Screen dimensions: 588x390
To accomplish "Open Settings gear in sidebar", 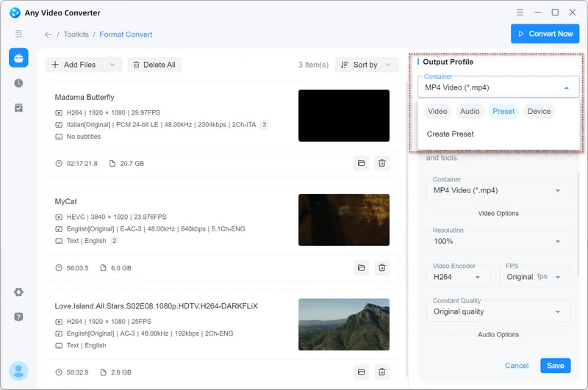I will (18, 292).
